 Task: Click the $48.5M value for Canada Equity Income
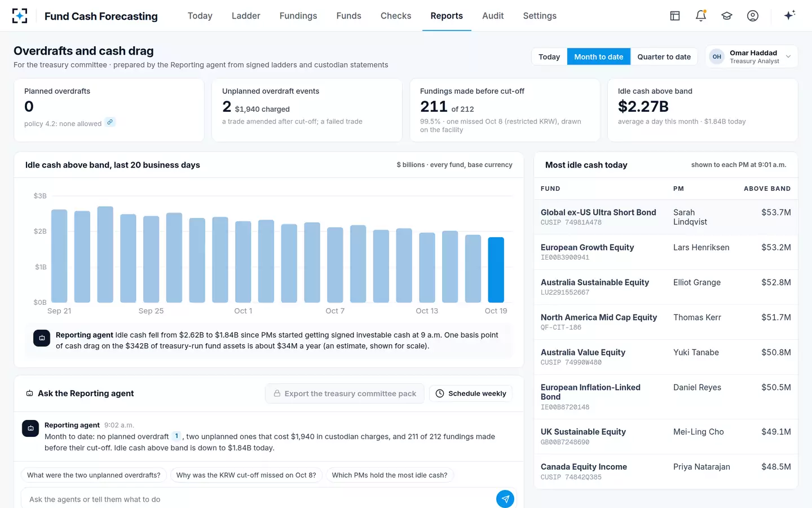[776, 467]
